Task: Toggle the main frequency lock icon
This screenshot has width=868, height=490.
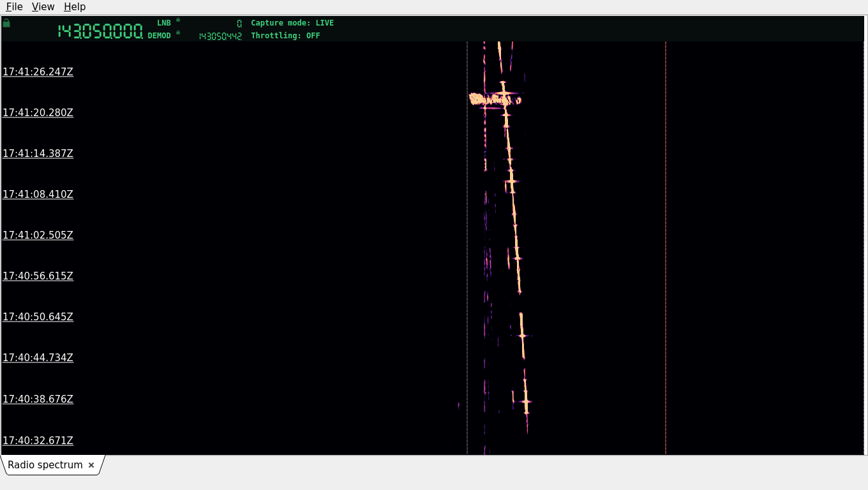Action: point(6,23)
